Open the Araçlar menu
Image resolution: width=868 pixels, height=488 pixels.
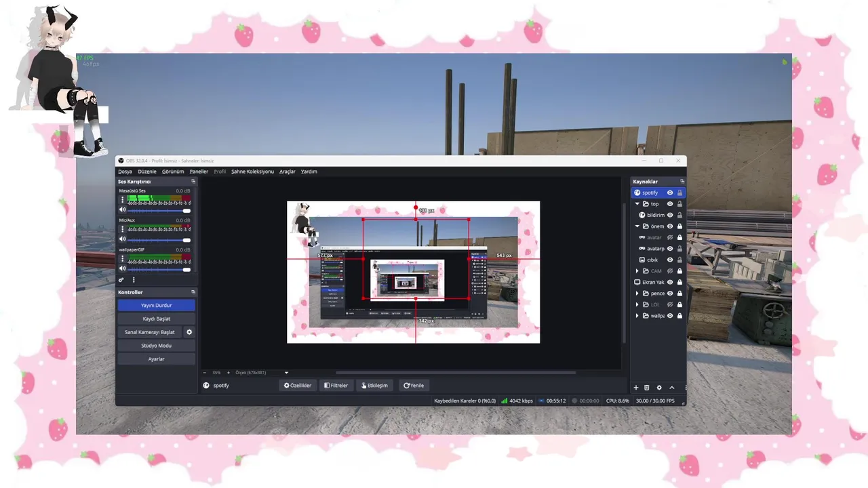pos(288,171)
